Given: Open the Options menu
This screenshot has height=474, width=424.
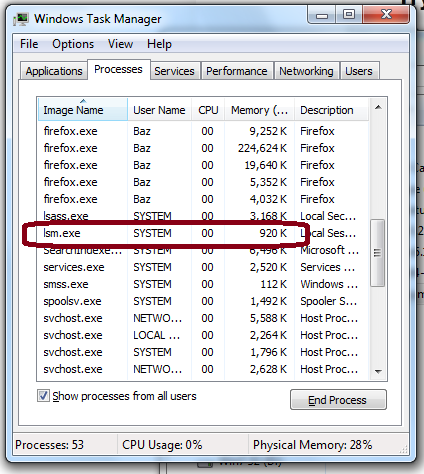Looking at the screenshot, I should tap(73, 44).
